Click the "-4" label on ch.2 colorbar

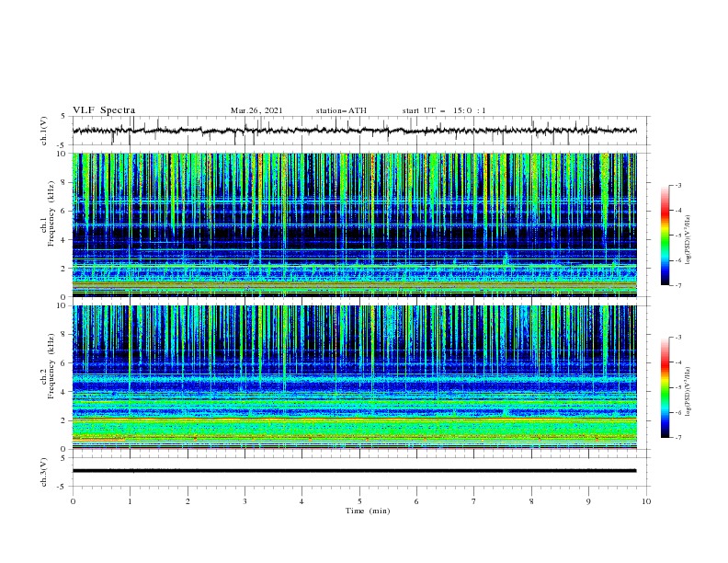(677, 362)
